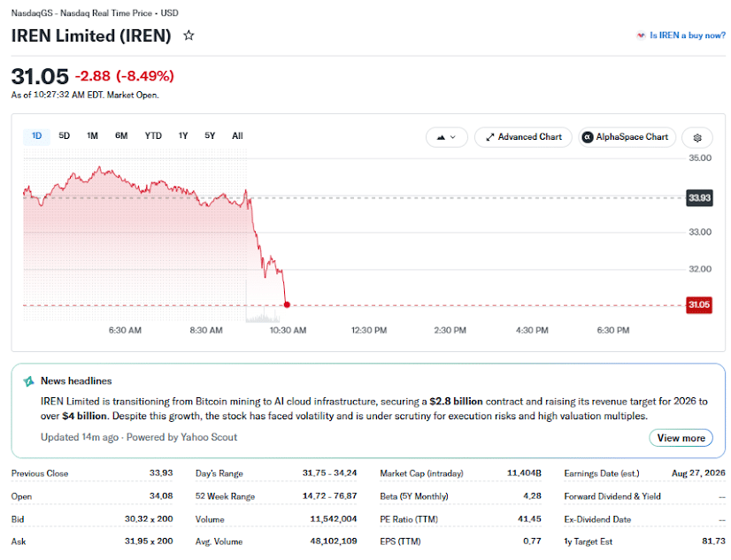731x560 pixels.
Task: Click Market Cap value 11.404B
Action: [x=524, y=473]
